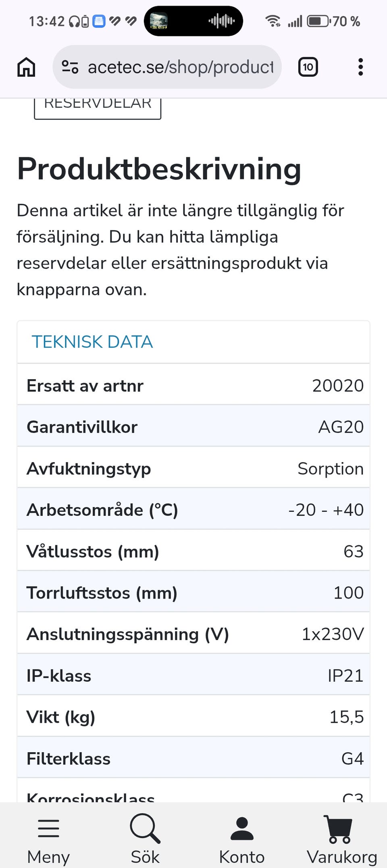Viewport: 387px width, 868px height.
Task: Open the site info icon in address bar
Action: tap(70, 67)
